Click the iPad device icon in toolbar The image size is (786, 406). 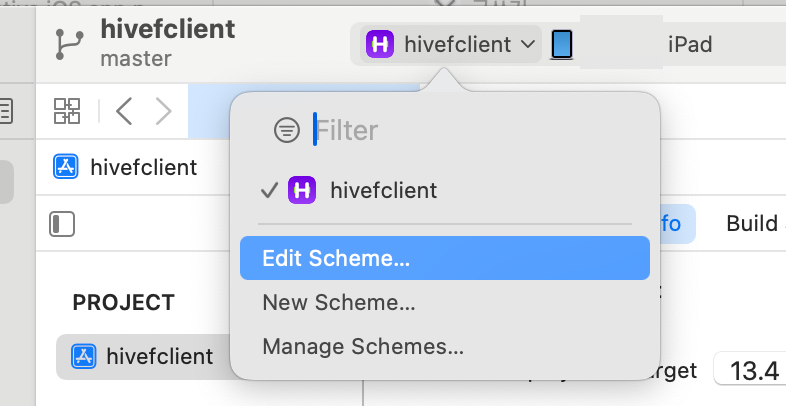pyautogui.click(x=561, y=45)
